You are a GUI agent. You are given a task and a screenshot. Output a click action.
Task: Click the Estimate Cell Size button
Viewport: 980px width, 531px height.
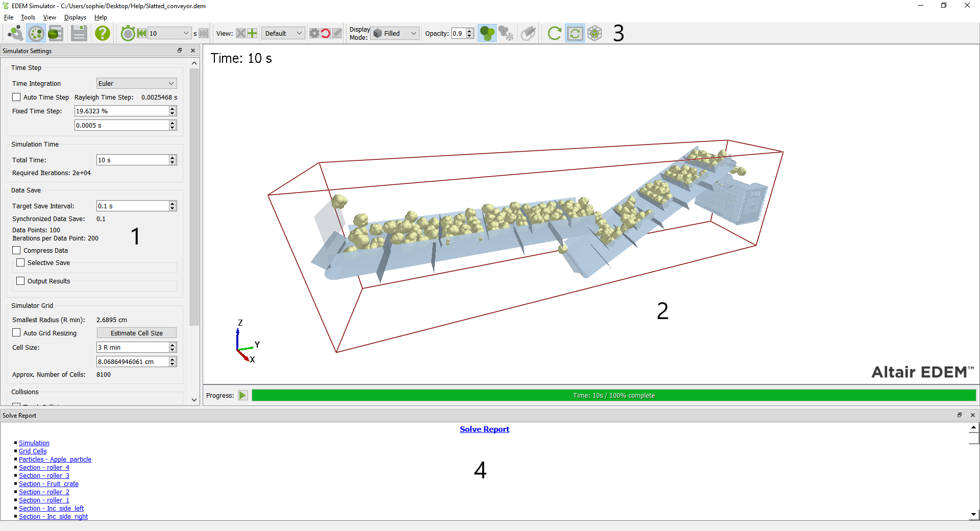pos(136,333)
